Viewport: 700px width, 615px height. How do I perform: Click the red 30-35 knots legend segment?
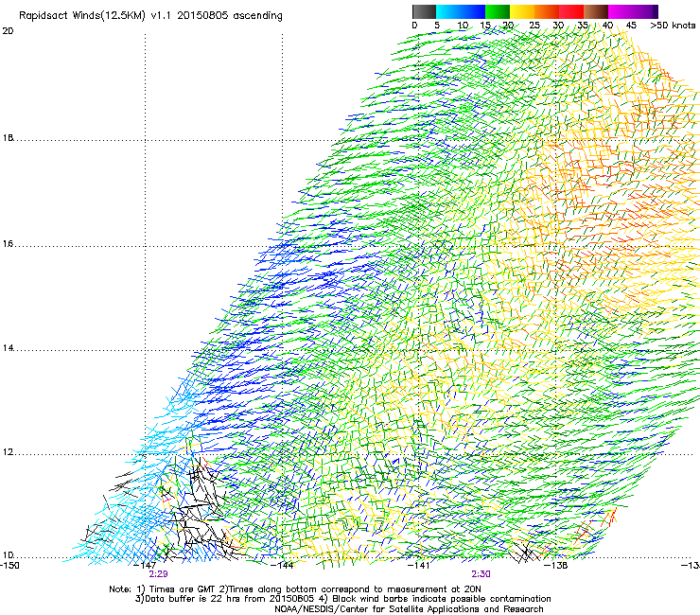pos(571,11)
